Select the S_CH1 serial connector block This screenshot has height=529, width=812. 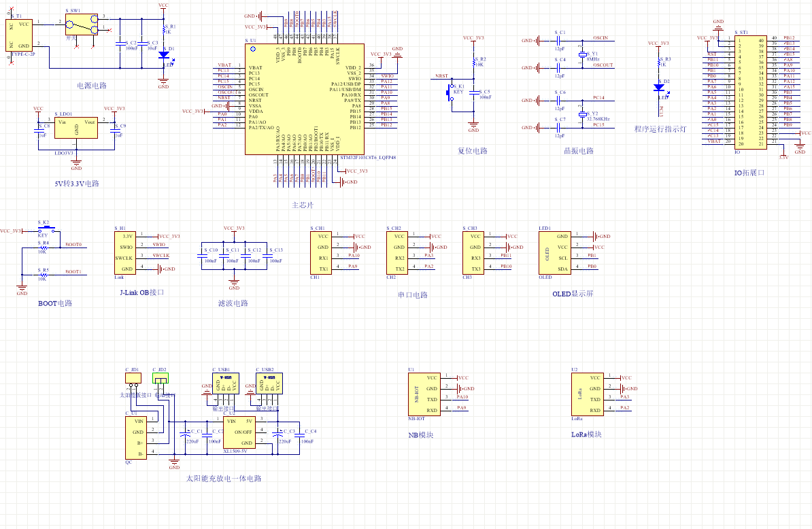click(321, 252)
